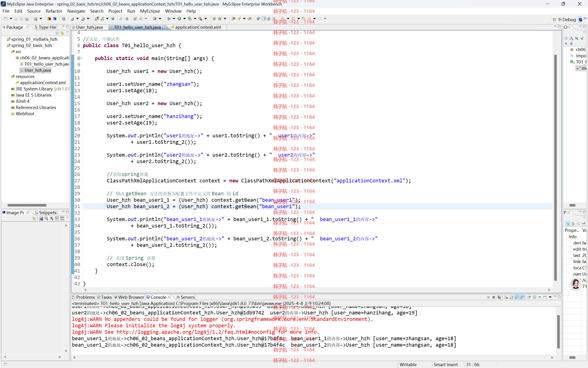The image size is (588, 368).
Task: Close the T01_hello_user_hzh.java editor tab
Action: click(164, 27)
